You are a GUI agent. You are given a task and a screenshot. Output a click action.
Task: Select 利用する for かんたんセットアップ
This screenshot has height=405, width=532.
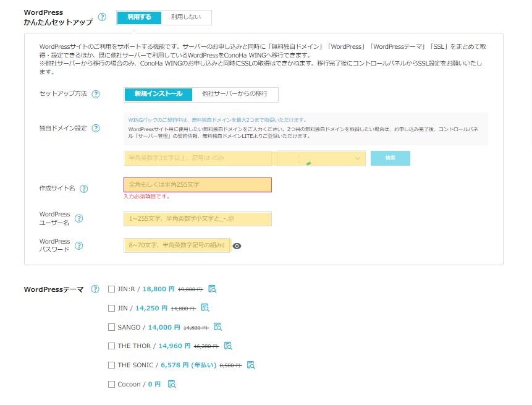point(139,17)
